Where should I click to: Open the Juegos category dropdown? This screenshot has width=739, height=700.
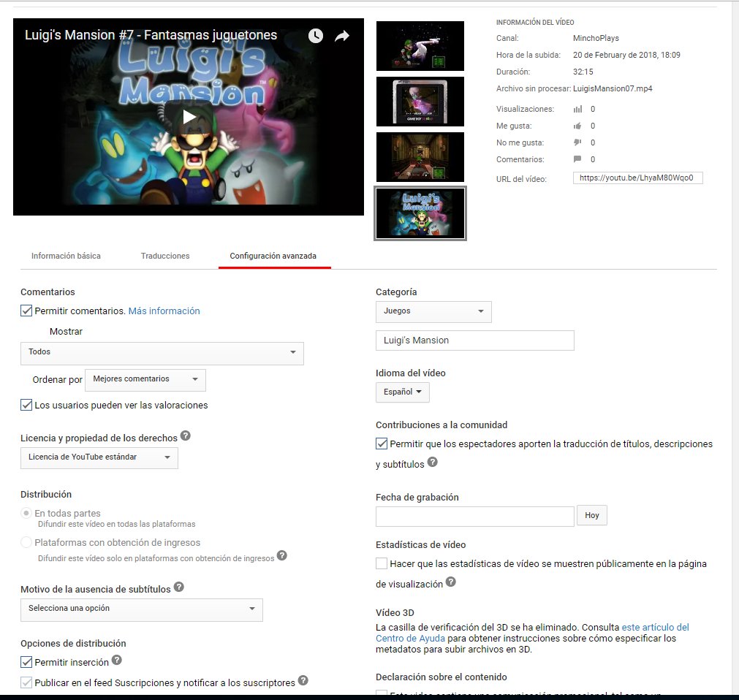click(433, 312)
